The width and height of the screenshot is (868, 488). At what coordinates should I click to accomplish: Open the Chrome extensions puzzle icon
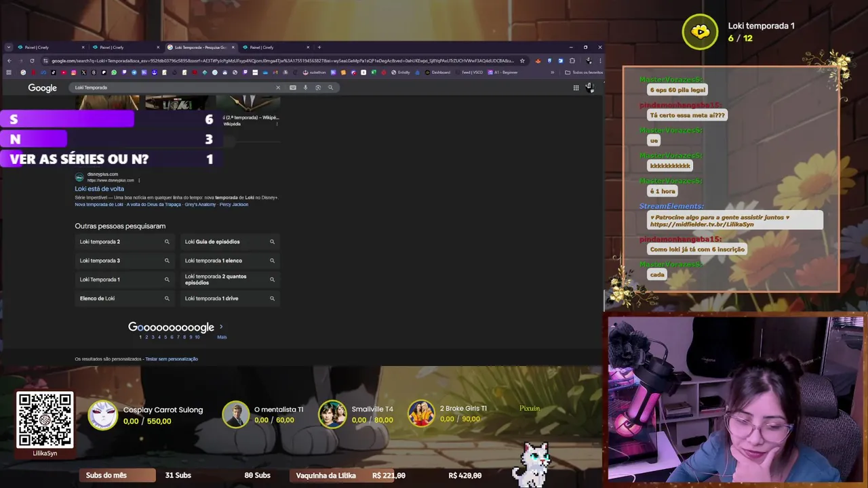pyautogui.click(x=572, y=61)
